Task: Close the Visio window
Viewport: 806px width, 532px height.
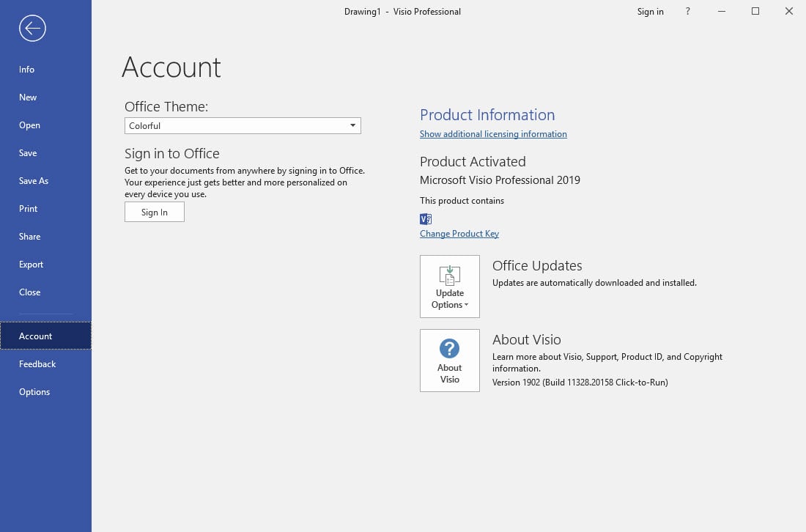Action: point(789,11)
